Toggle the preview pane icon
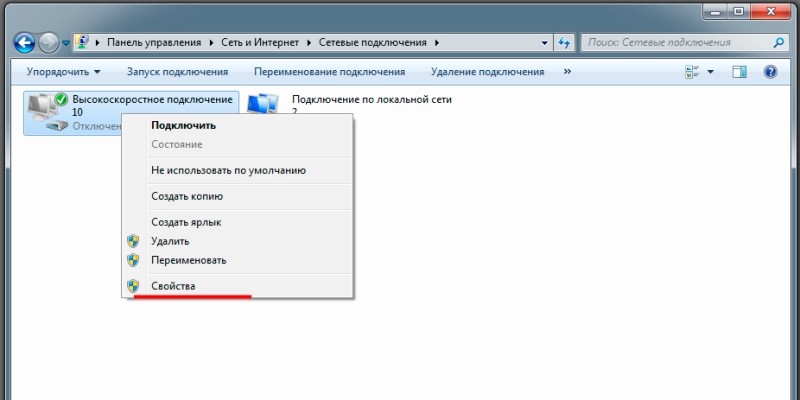Viewport: 800px width, 400px height. pyautogui.click(x=740, y=72)
